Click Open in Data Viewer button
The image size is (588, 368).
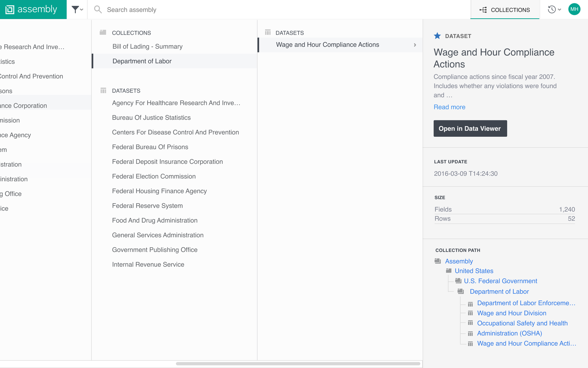tap(470, 128)
